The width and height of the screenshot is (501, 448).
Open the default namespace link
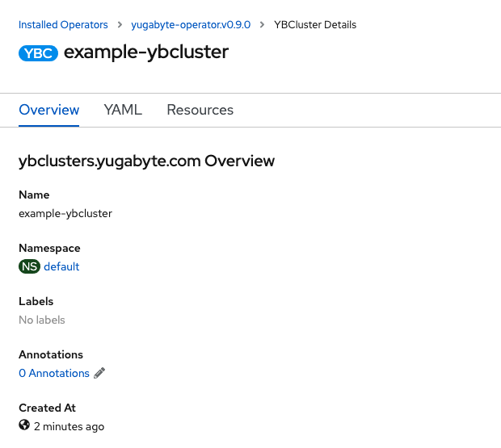coord(61,266)
